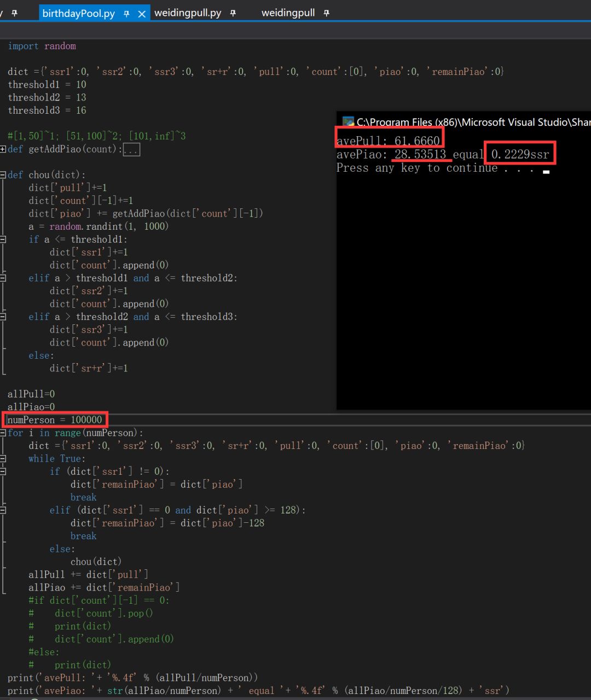Image resolution: width=591 pixels, height=700 pixels.
Task: Click the "#if dict['count'][-1] == 0:" comment
Action: [99, 600]
